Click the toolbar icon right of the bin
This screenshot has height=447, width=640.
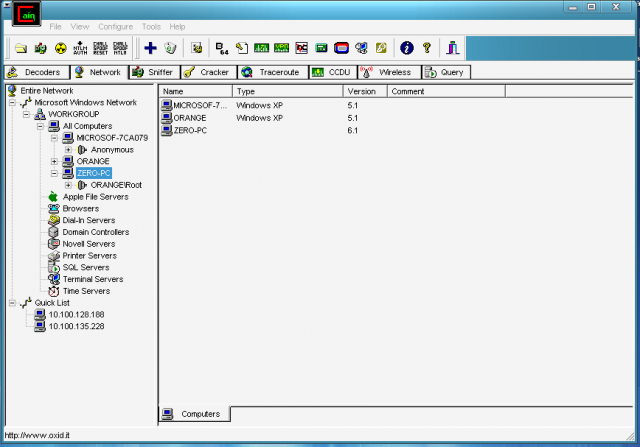197,48
